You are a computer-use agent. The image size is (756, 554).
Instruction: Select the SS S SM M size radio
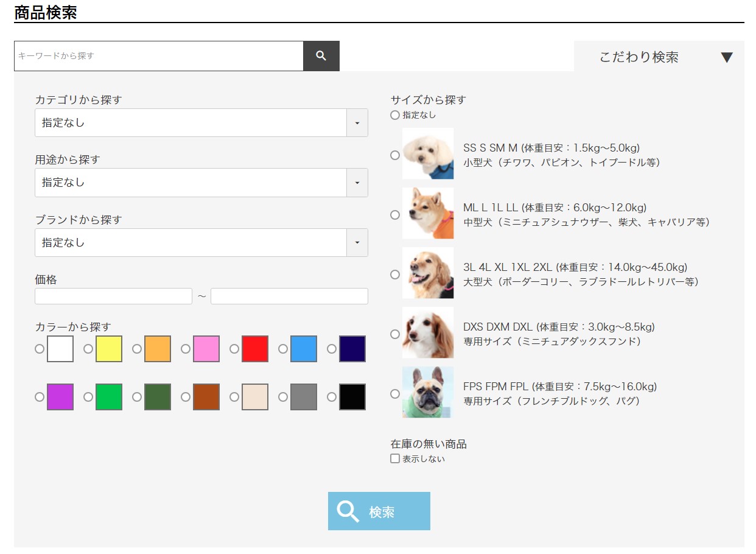point(395,155)
